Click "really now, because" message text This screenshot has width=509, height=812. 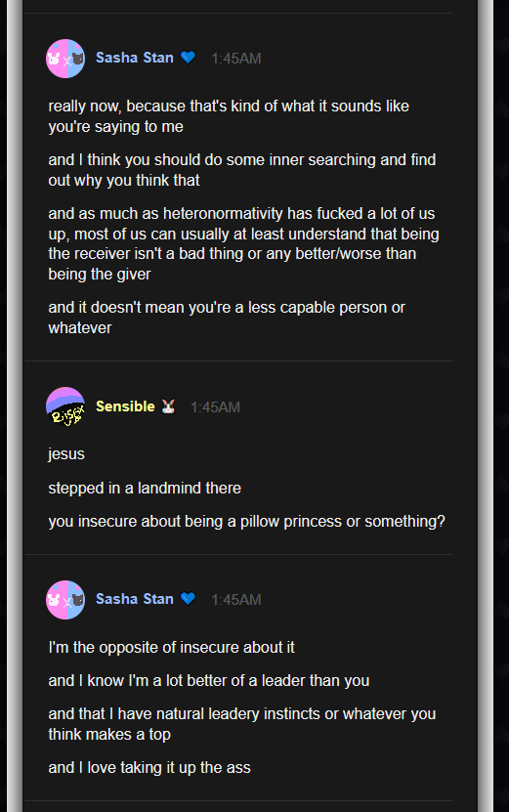point(229,116)
